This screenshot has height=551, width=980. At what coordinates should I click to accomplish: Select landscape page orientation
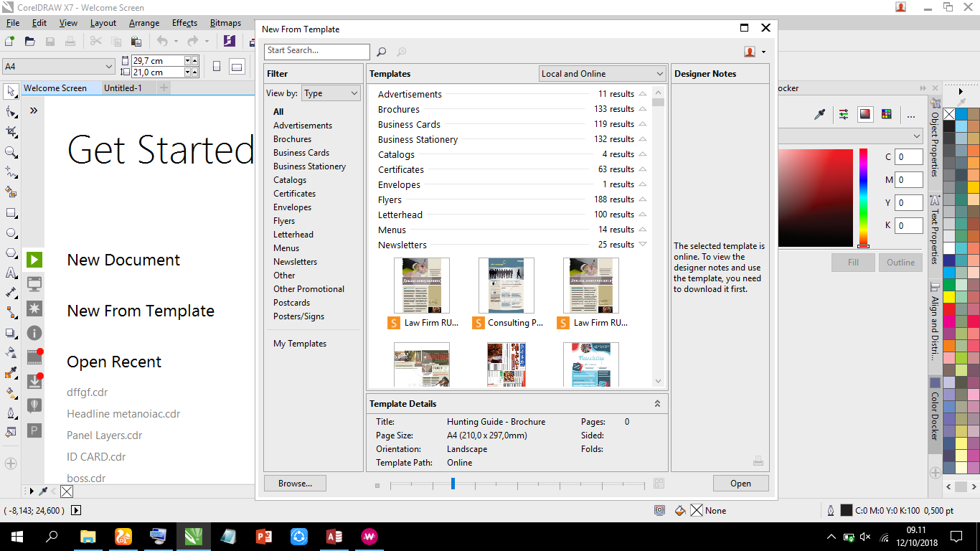pyautogui.click(x=237, y=67)
